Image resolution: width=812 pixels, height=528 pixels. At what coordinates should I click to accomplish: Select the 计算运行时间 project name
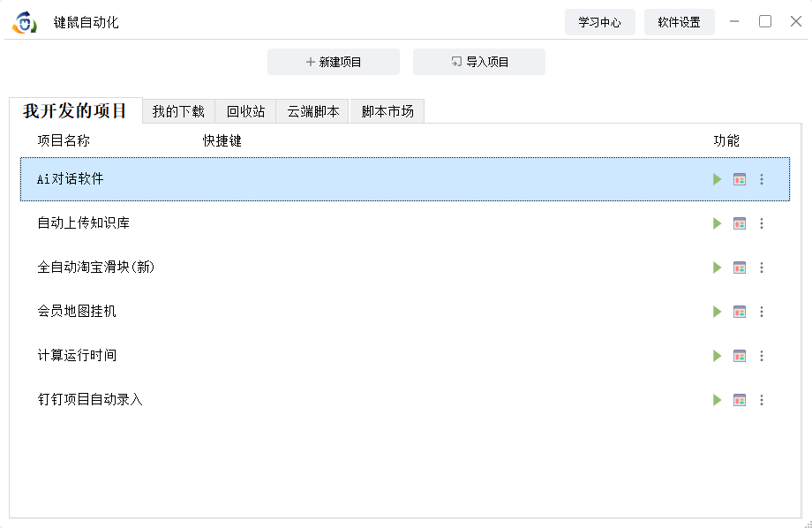[x=77, y=355]
